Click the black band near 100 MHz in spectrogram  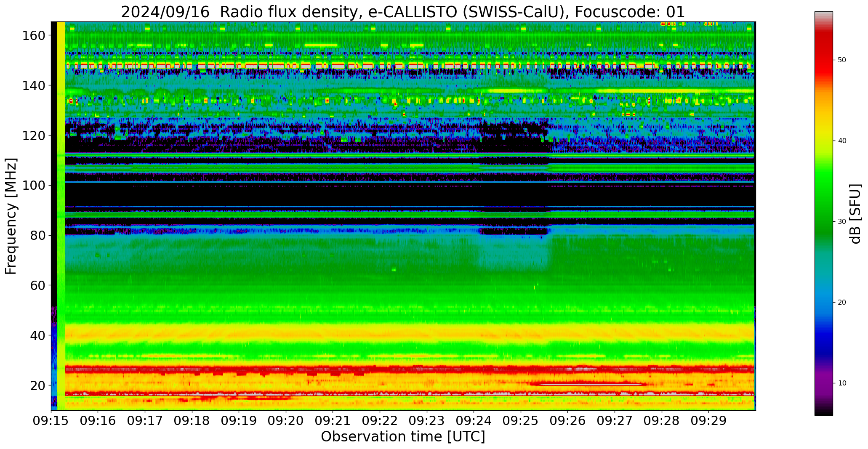(x=410, y=194)
